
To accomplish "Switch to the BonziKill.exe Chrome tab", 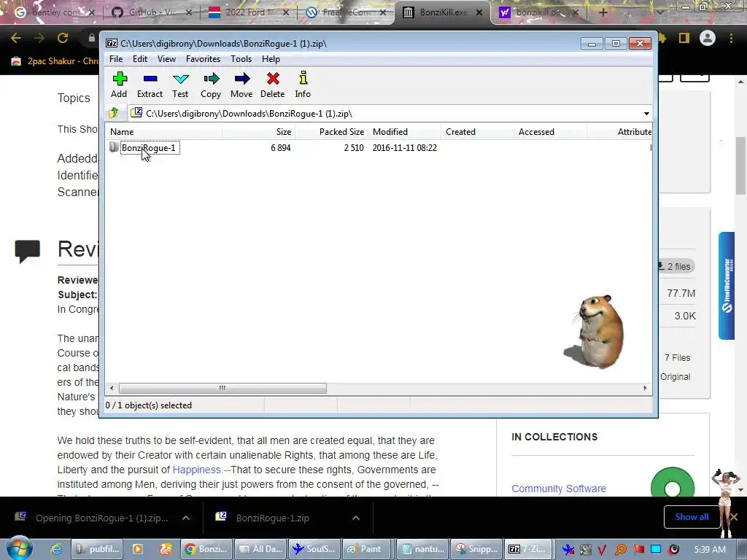I will tap(441, 12).
